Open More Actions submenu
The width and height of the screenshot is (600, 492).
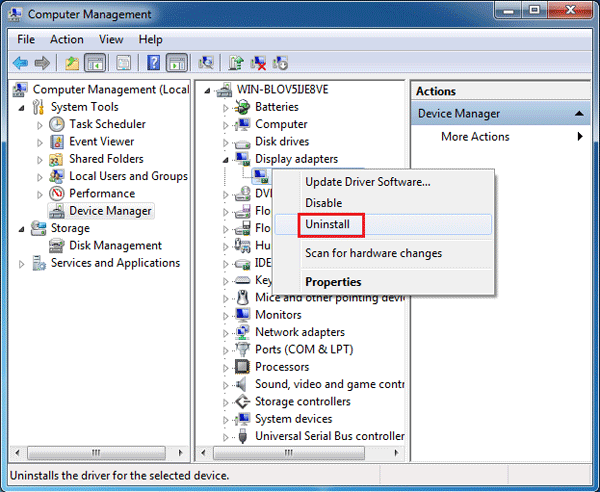click(x=501, y=137)
